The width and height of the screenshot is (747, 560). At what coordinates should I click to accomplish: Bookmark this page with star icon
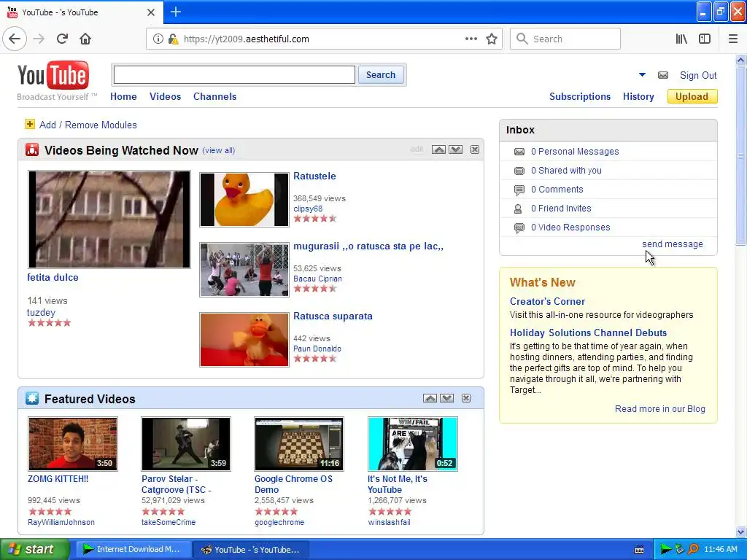492,39
